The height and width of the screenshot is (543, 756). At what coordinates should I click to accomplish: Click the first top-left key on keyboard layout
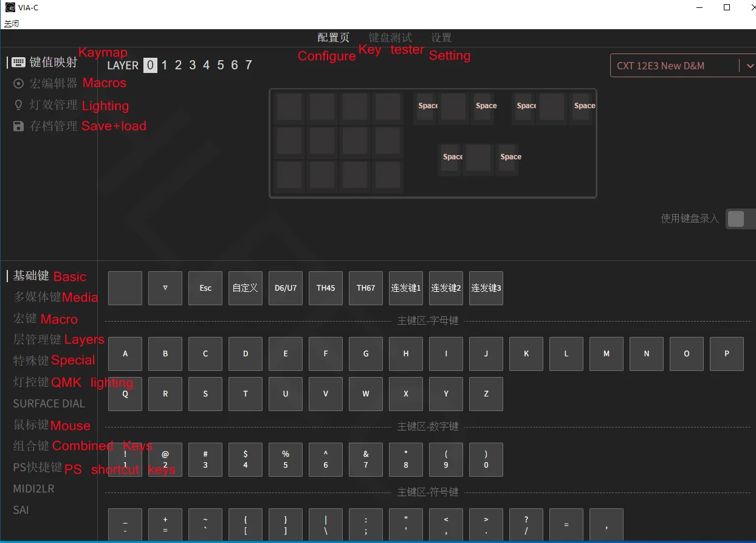(x=289, y=107)
